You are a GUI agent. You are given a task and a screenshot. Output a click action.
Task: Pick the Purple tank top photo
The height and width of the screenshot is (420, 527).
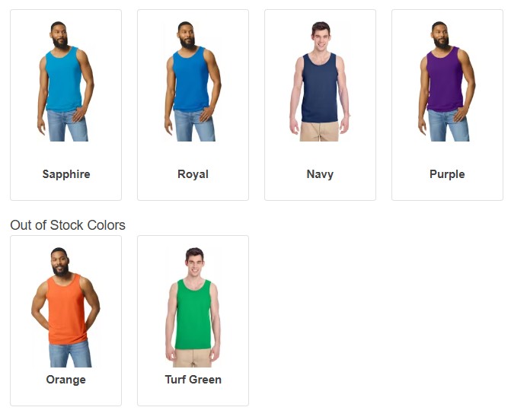tap(447, 81)
